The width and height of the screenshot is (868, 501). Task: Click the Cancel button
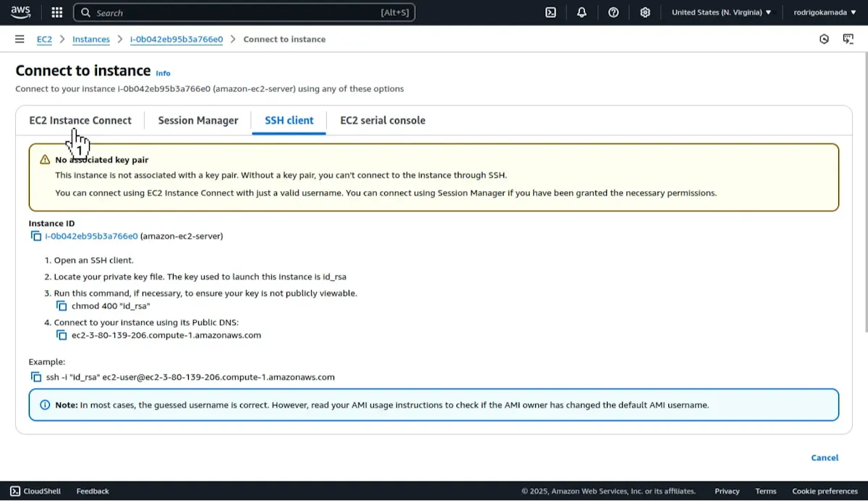point(825,458)
